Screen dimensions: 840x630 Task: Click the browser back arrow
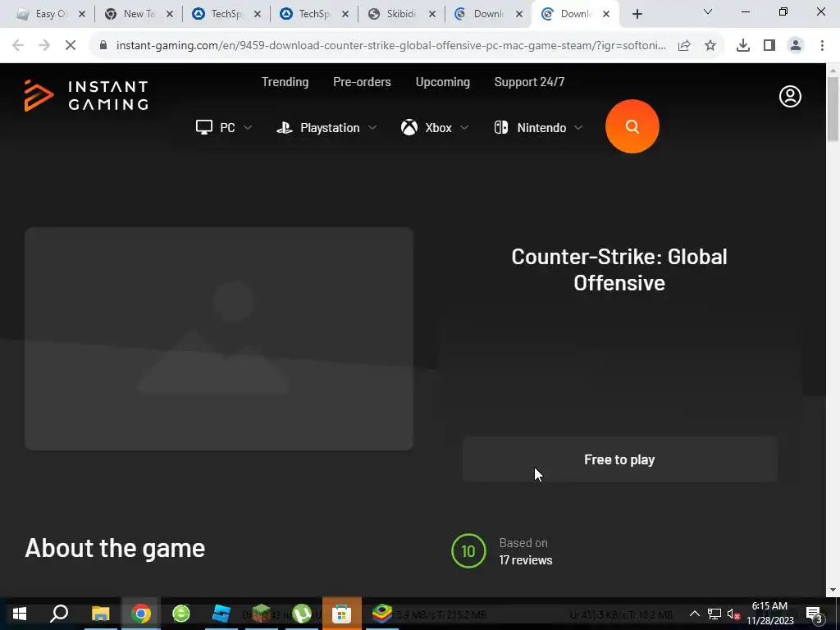click(x=18, y=46)
